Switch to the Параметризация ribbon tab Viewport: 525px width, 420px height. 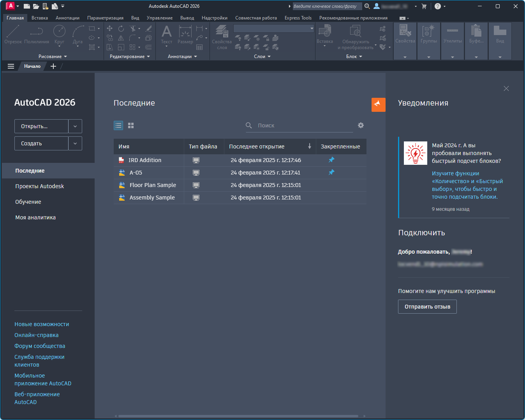tap(105, 18)
